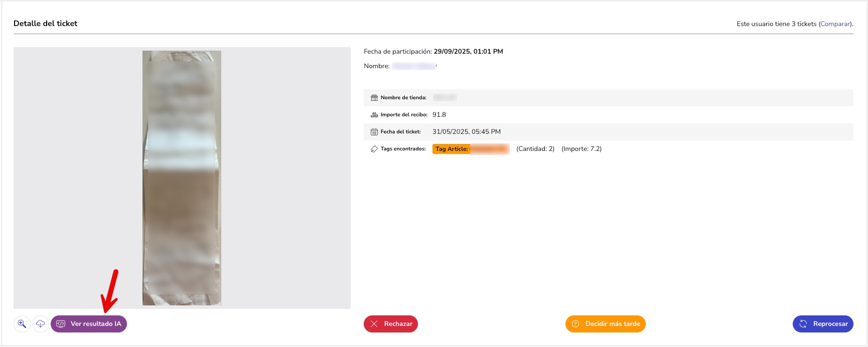Click the store icon beside Nombre de tienda
The width and height of the screenshot is (868, 347).
click(x=374, y=98)
